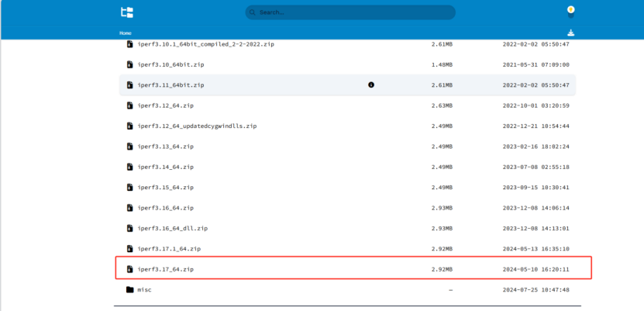Click zip icon beside iperf3.11_64bit.zip
The height and width of the screenshot is (311, 644).
[129, 85]
